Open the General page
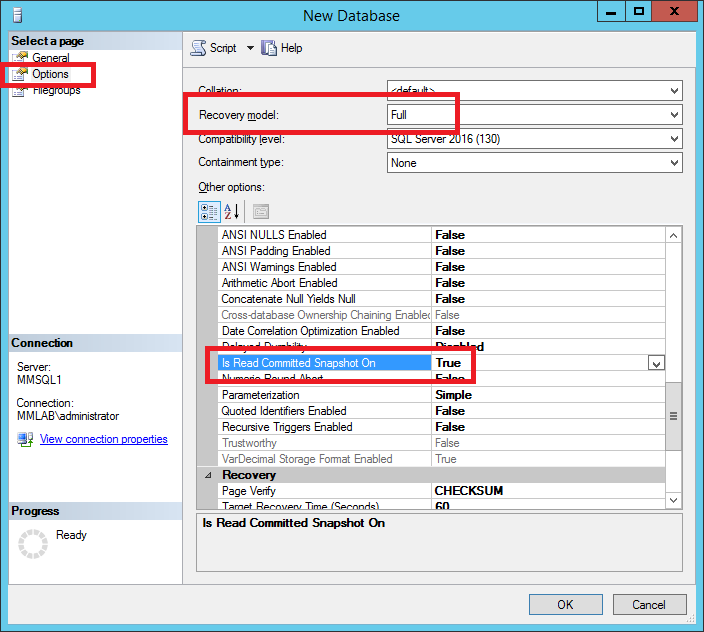The width and height of the screenshot is (704, 632). tap(50, 58)
